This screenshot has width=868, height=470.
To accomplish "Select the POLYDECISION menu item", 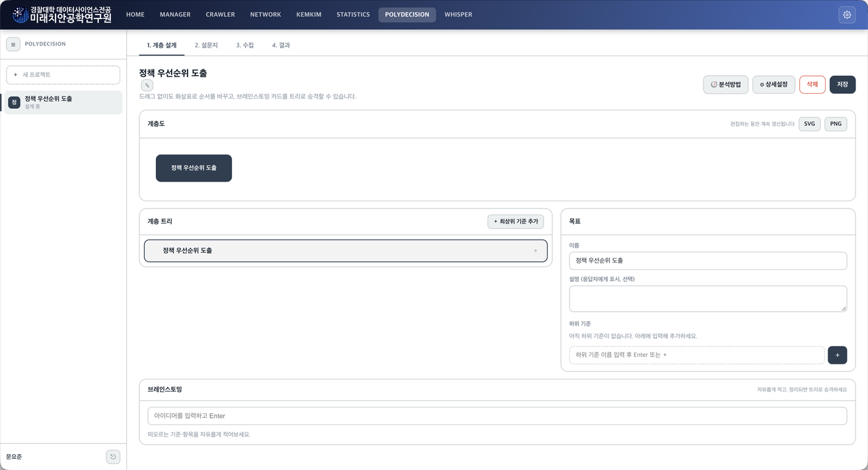I will (407, 15).
